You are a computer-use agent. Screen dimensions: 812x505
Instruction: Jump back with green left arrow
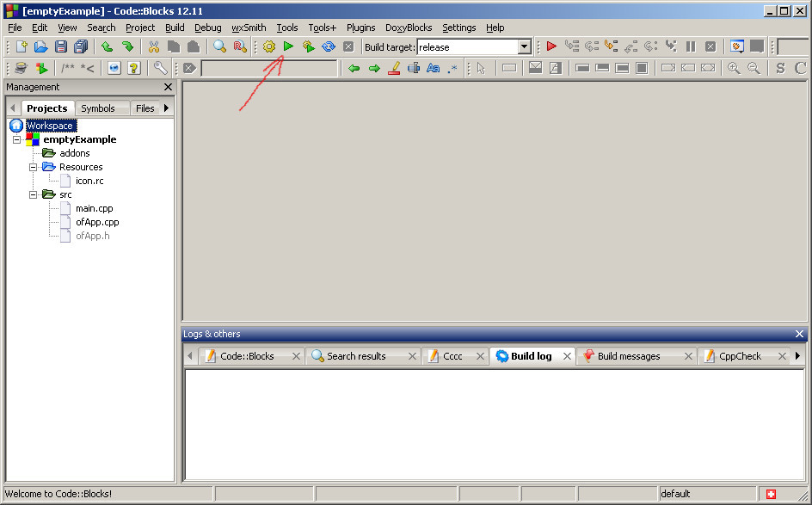click(354, 68)
